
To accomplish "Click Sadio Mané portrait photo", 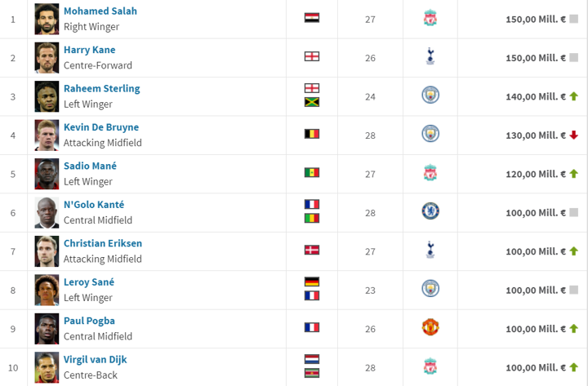I will click(47, 173).
